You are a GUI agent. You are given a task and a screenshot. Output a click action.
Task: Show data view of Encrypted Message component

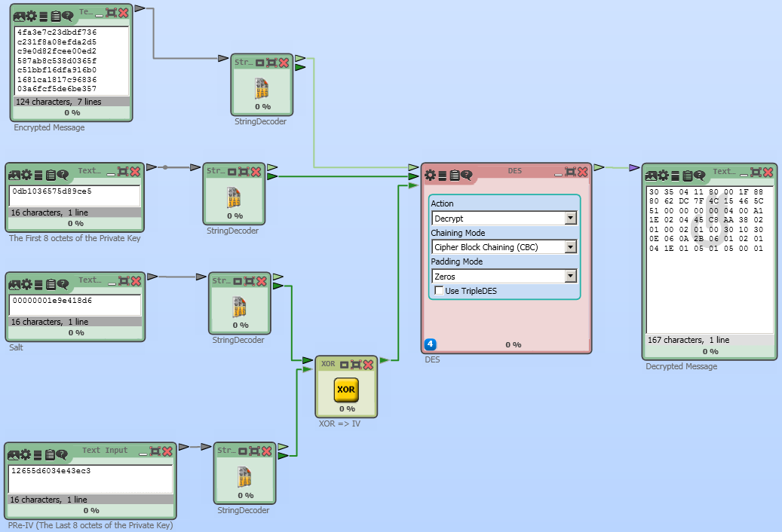pos(44,17)
